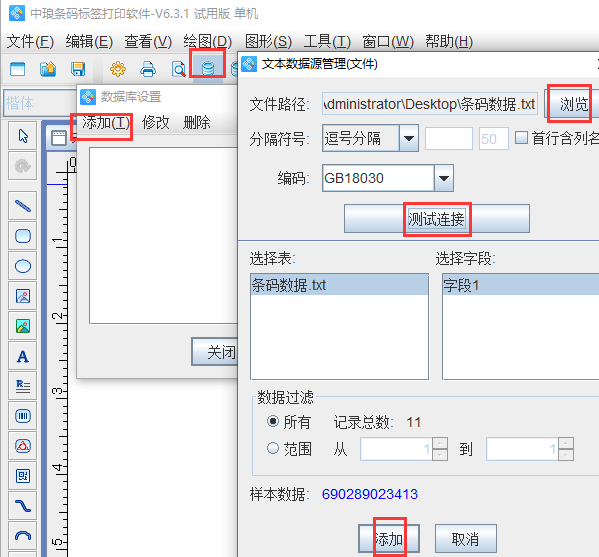
Task: Open the database settings toolbar icon
Action: pyautogui.click(x=208, y=68)
